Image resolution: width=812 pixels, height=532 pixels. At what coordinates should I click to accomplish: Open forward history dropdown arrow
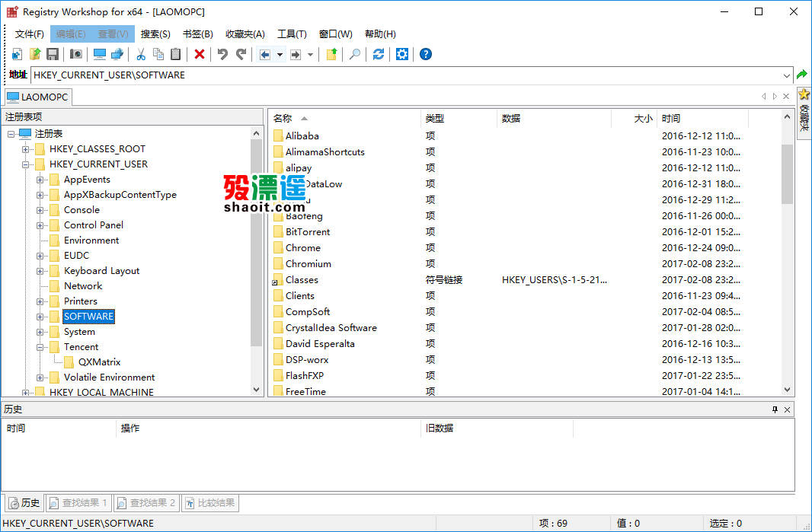310,54
